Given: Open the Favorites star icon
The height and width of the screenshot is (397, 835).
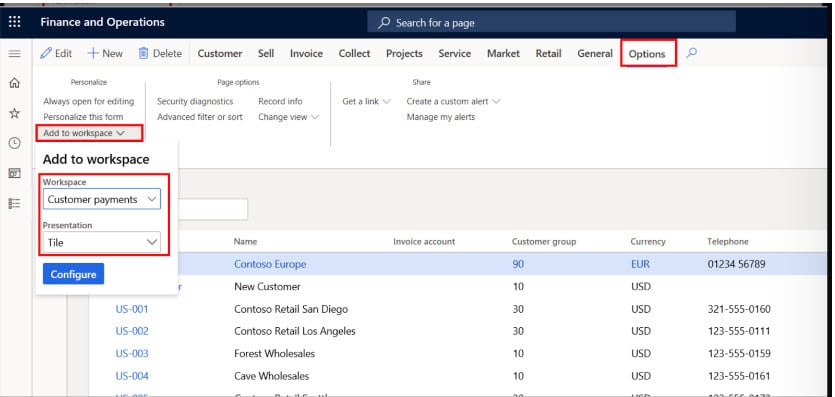Looking at the screenshot, I should (x=15, y=113).
